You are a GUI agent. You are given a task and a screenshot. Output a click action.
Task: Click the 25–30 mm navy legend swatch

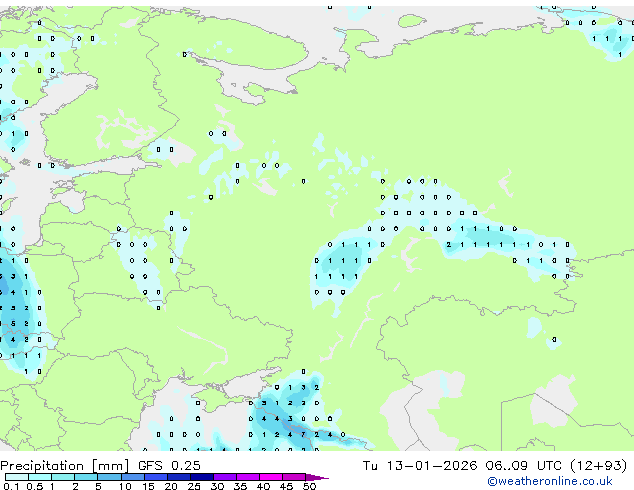tap(201, 477)
